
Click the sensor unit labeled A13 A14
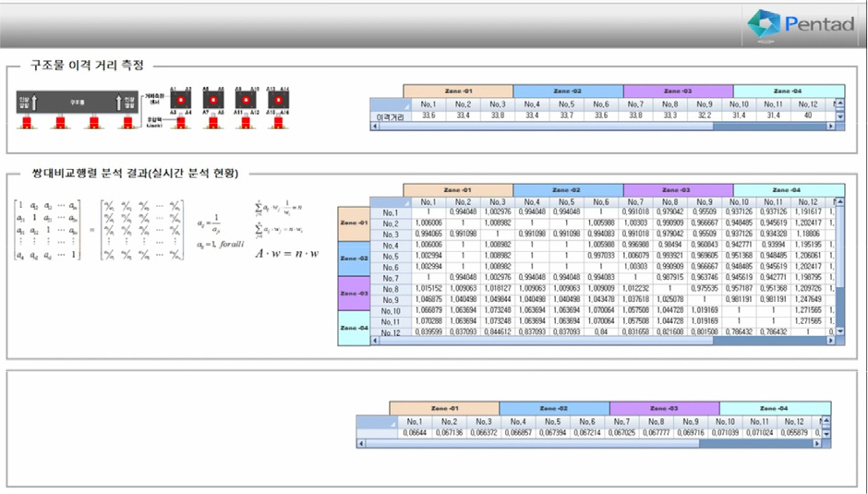[279, 101]
